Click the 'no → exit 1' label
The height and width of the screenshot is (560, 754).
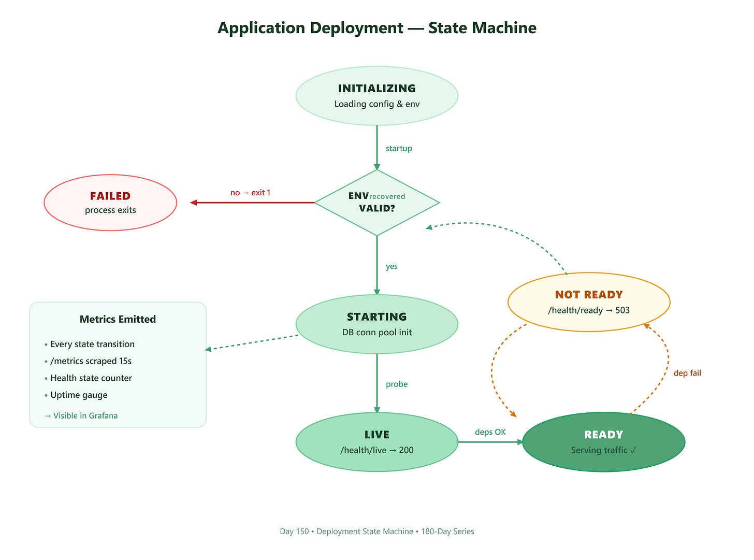click(x=251, y=193)
